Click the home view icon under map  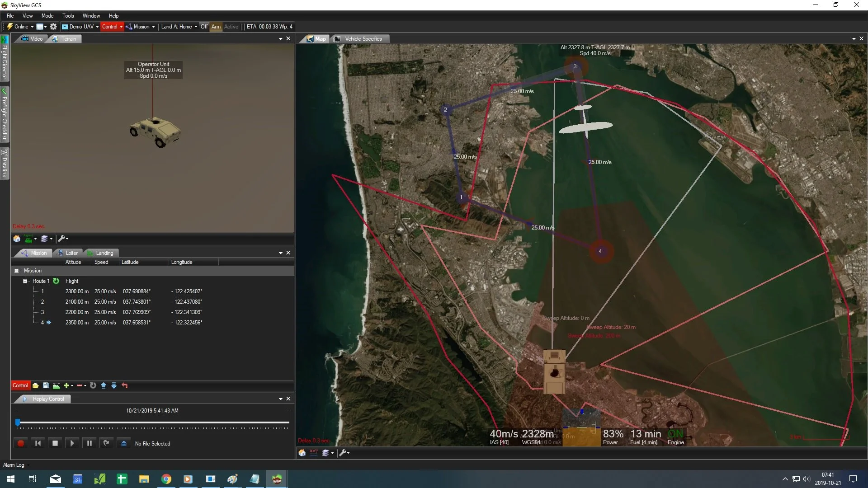(x=302, y=453)
